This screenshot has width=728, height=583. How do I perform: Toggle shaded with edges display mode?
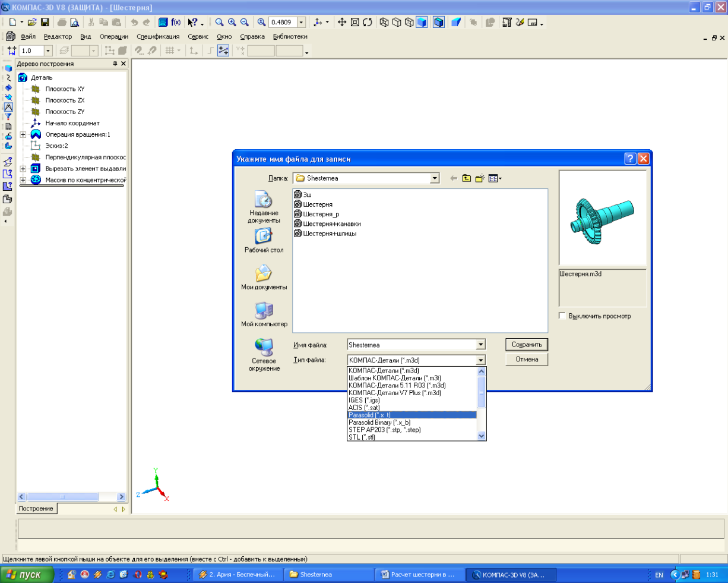(439, 22)
